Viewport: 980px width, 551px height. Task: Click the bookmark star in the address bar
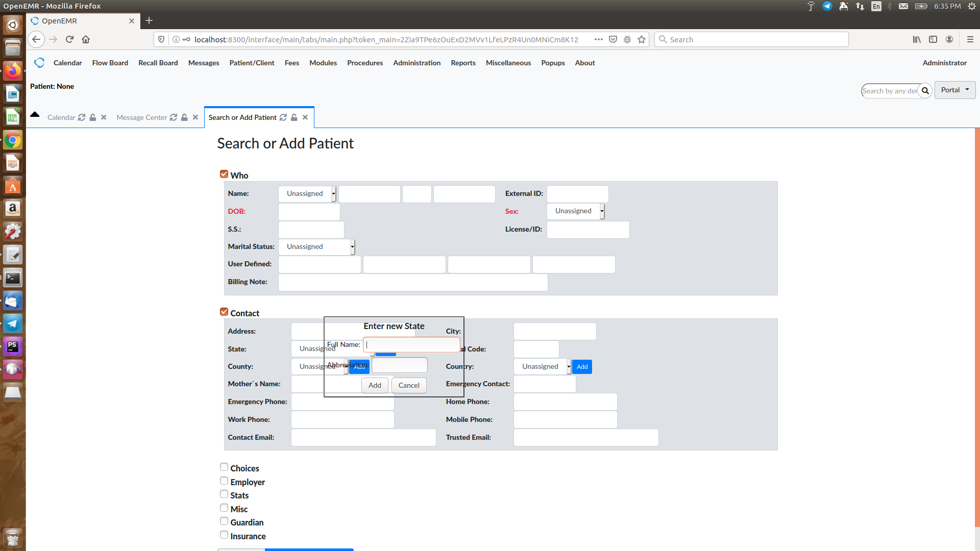(x=641, y=39)
